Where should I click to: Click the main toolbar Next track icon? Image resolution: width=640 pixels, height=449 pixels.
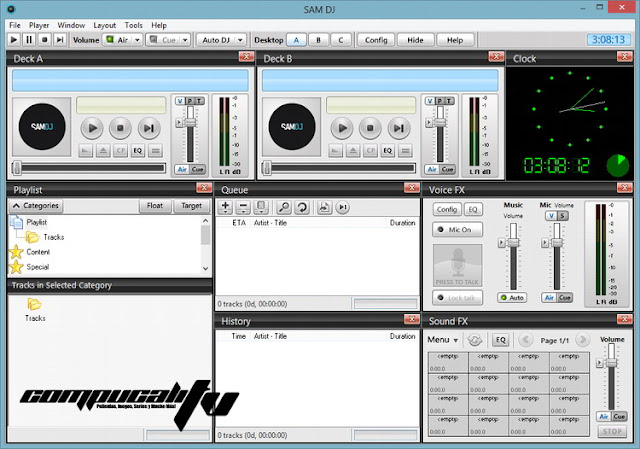pos(60,40)
